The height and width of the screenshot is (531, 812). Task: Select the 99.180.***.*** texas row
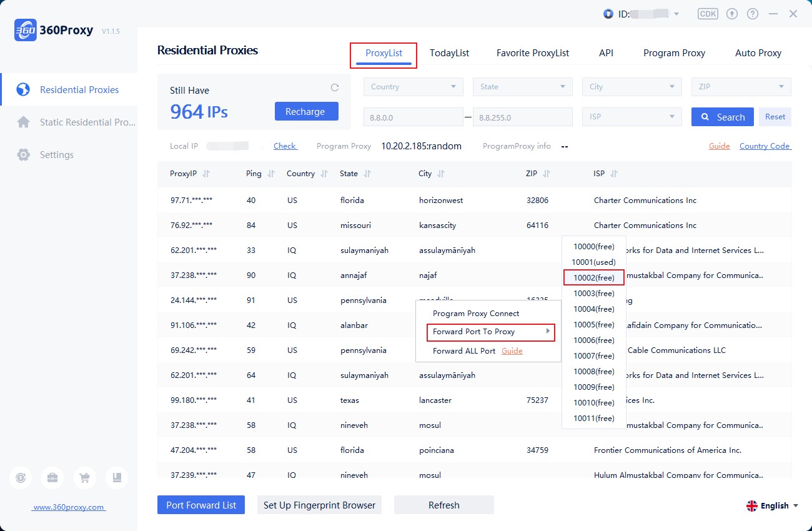(475, 400)
